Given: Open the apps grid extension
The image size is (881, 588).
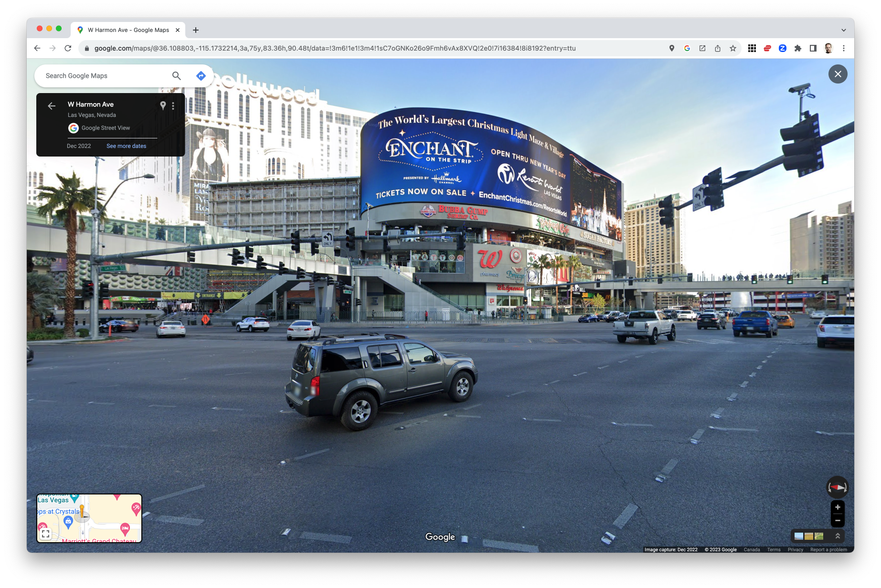Looking at the screenshot, I should coord(752,48).
